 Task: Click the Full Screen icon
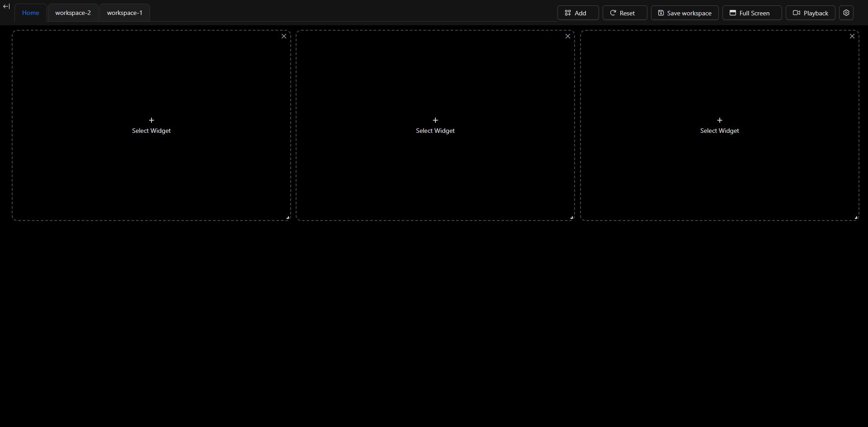tap(733, 13)
